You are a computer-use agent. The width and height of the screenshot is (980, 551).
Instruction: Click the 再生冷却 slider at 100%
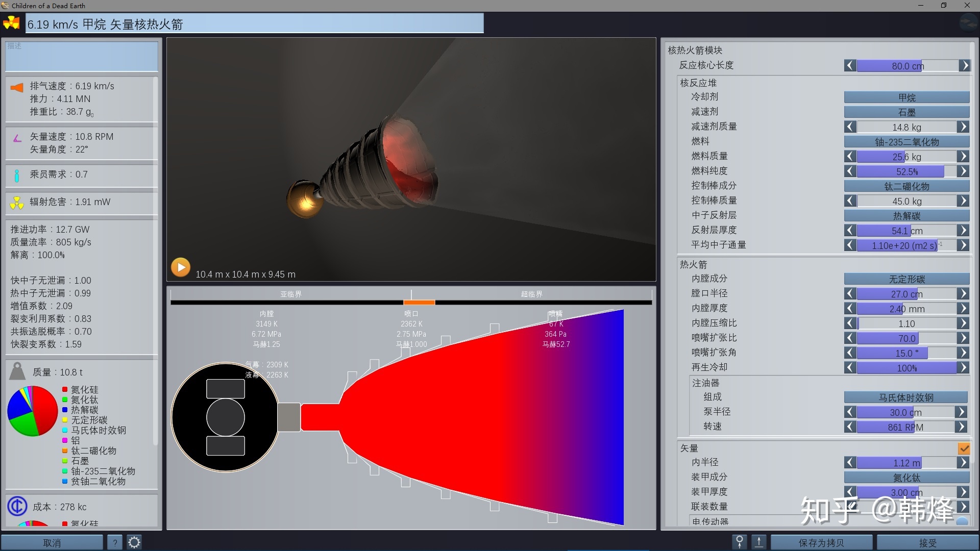pyautogui.click(x=906, y=367)
